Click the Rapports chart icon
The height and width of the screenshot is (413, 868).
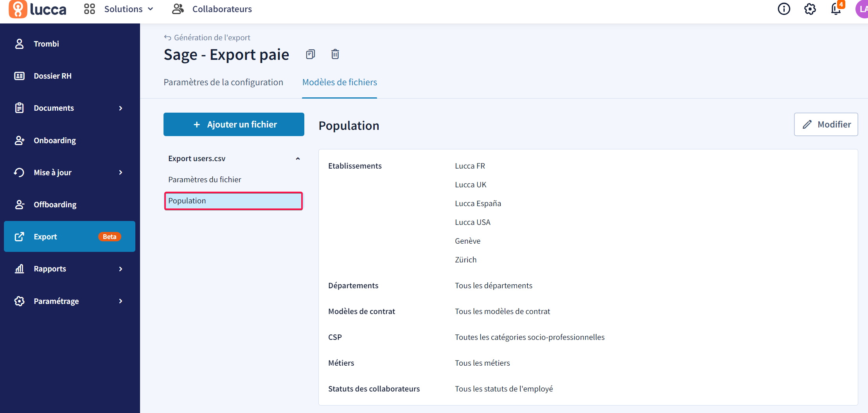coord(19,269)
